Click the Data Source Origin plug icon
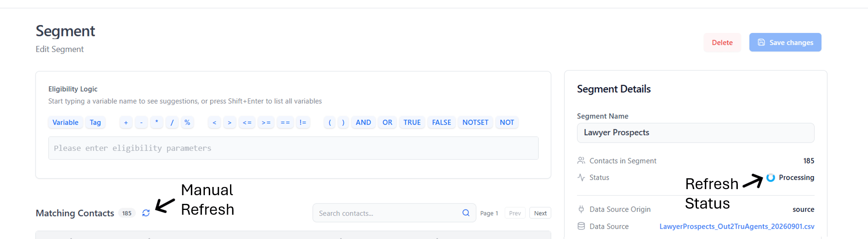 click(x=581, y=209)
